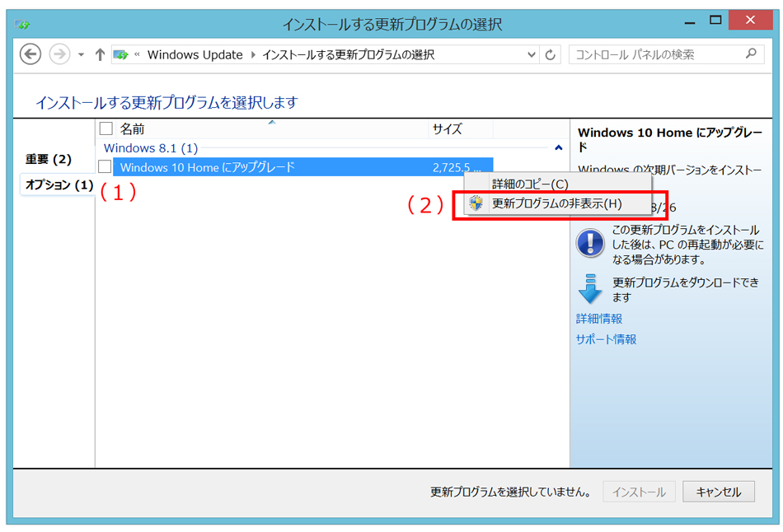The image size is (783, 532).
Task: Click the Windows 8.1 (1) group label
Action: coord(151,148)
